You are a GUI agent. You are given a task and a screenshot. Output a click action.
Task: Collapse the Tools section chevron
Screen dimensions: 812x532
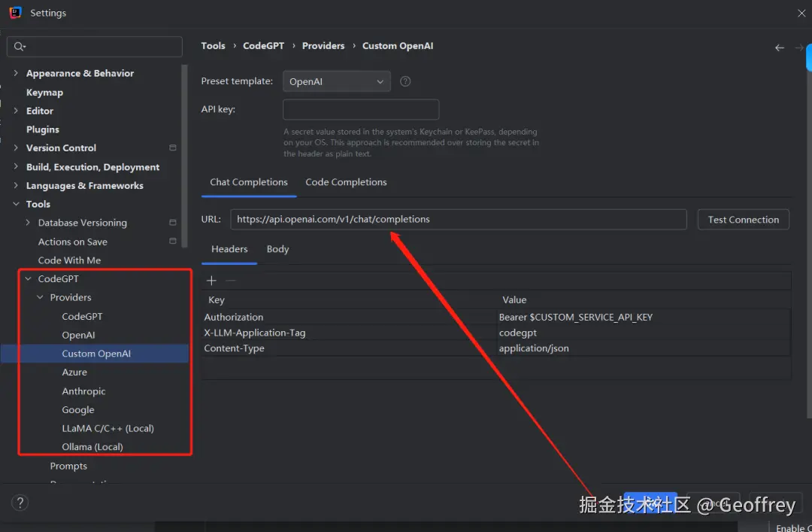(x=16, y=204)
